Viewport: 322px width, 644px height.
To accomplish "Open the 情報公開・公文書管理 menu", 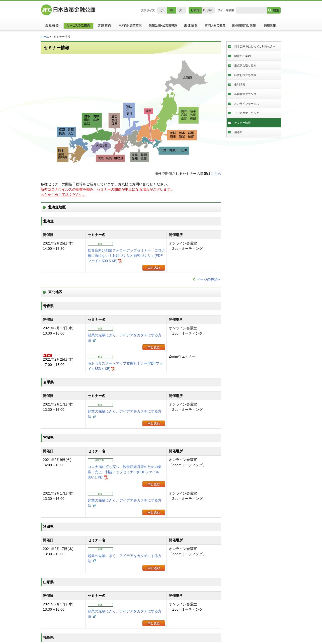I will click(x=163, y=26).
